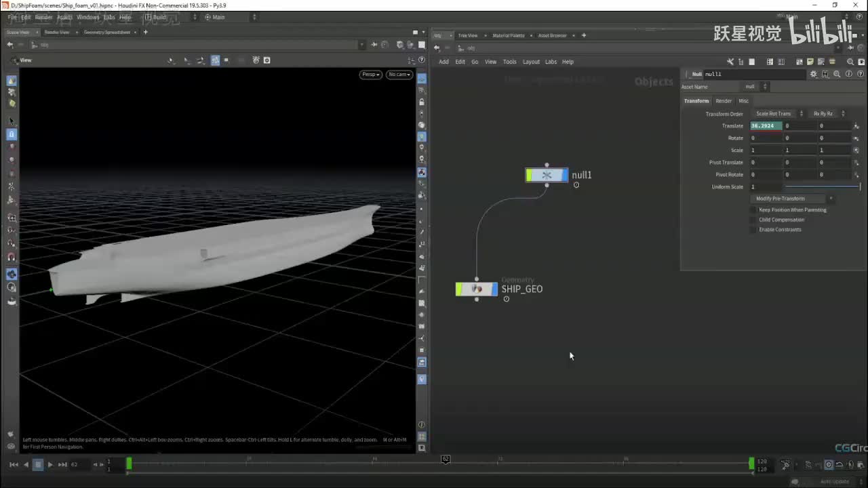This screenshot has height=488, width=868.
Task: Select the SHIP_GEO geometry node icon
Action: pos(477,289)
